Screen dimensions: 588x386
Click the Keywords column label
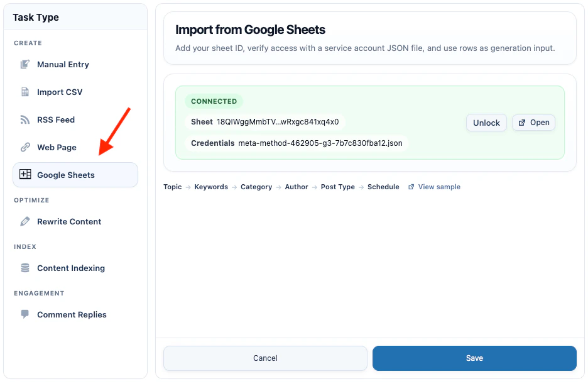pos(211,187)
